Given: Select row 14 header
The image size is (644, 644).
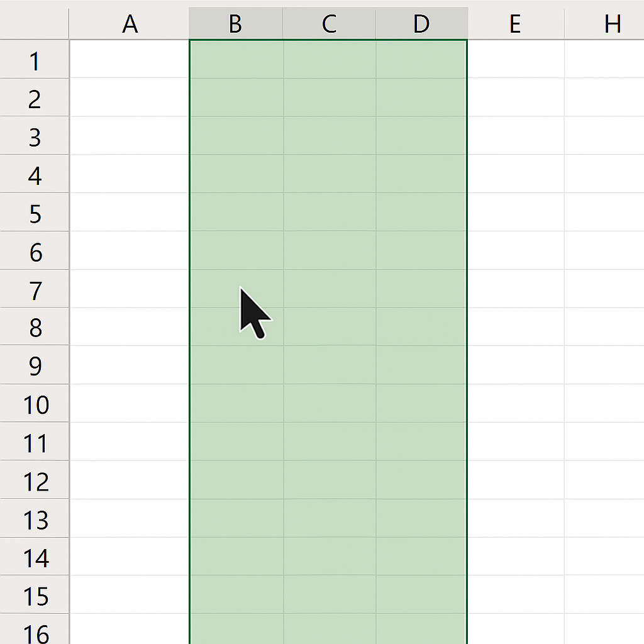Looking at the screenshot, I should click(35, 556).
